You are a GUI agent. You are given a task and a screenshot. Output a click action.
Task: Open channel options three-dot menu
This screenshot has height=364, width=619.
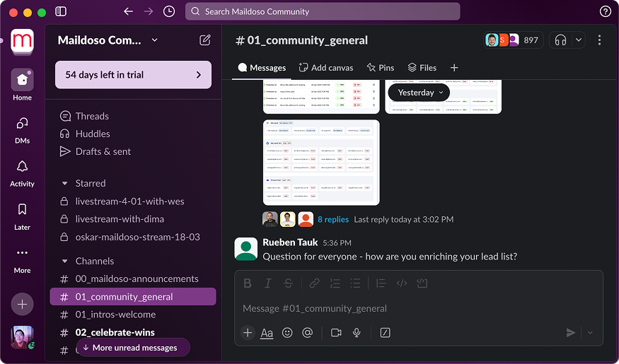(599, 40)
